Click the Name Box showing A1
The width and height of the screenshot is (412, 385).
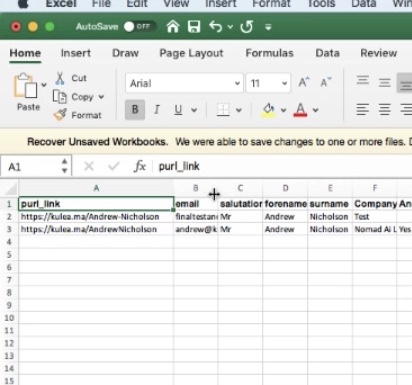[31, 166]
